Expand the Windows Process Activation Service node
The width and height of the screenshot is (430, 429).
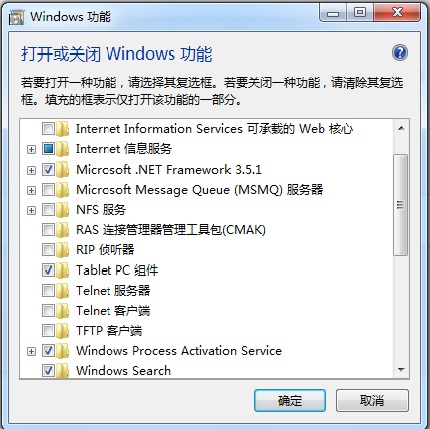pos(31,351)
